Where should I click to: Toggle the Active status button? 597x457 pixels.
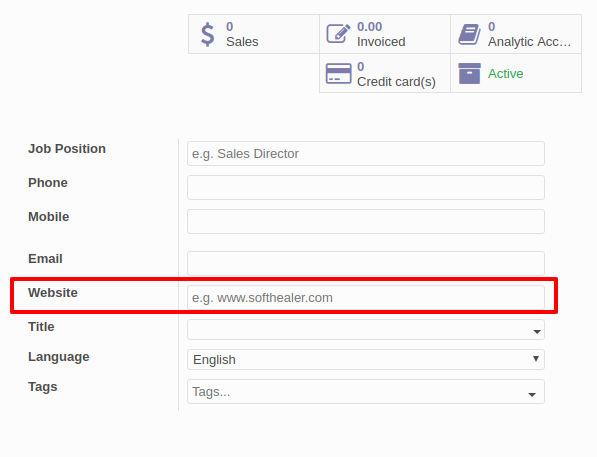[x=516, y=73]
